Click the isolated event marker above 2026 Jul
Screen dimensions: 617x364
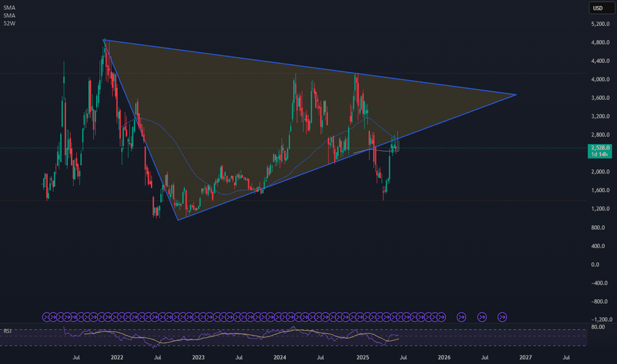[482, 317]
